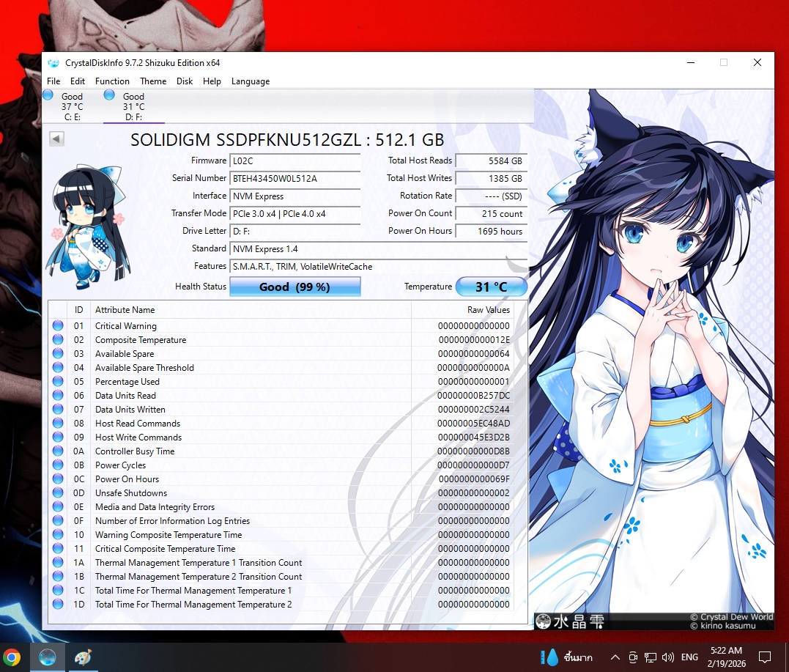Click the Serial Number field
Screen dimensions: 789x672
click(x=295, y=178)
